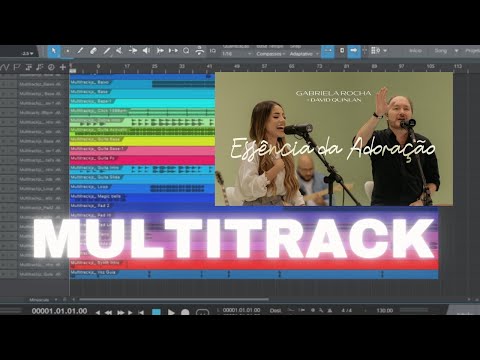Switch to the Song page
The width and height of the screenshot is (480, 360).
pos(440,51)
